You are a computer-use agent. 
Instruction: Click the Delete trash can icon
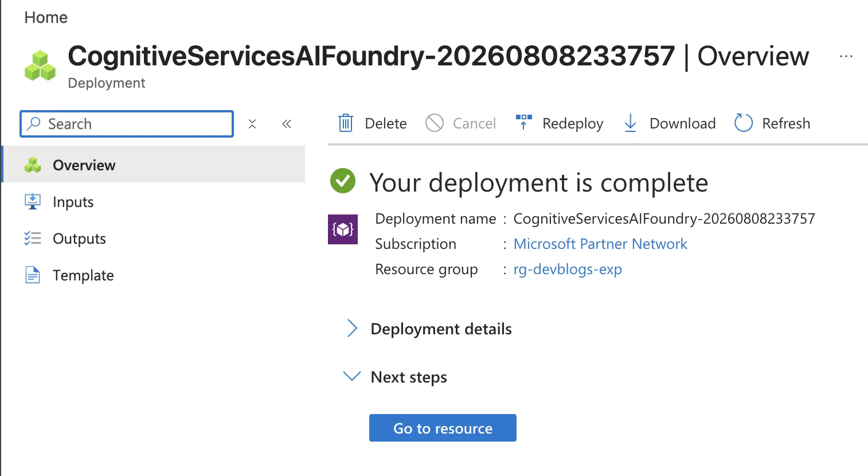[346, 123]
